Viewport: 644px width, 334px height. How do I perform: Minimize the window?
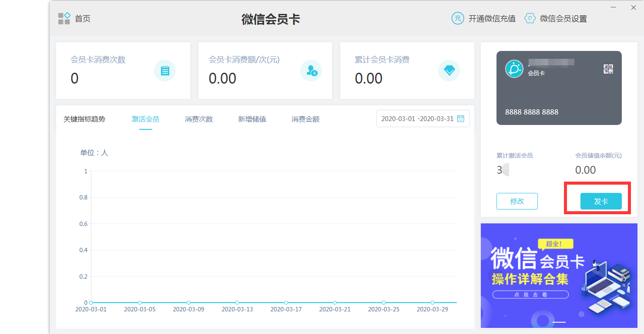pyautogui.click(x=614, y=7)
